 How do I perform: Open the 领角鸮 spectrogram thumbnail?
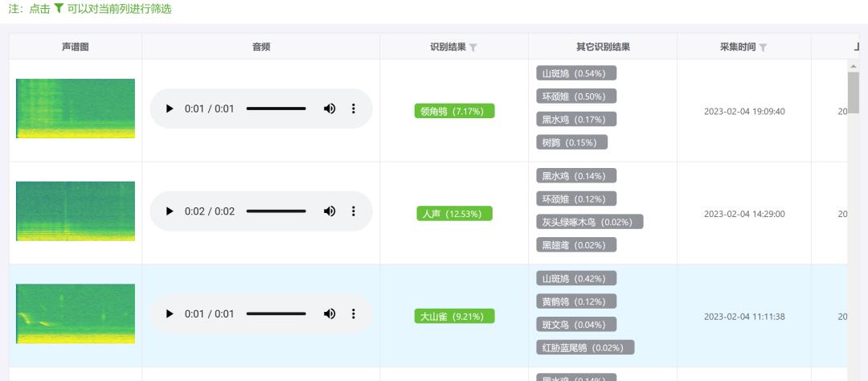coord(76,109)
